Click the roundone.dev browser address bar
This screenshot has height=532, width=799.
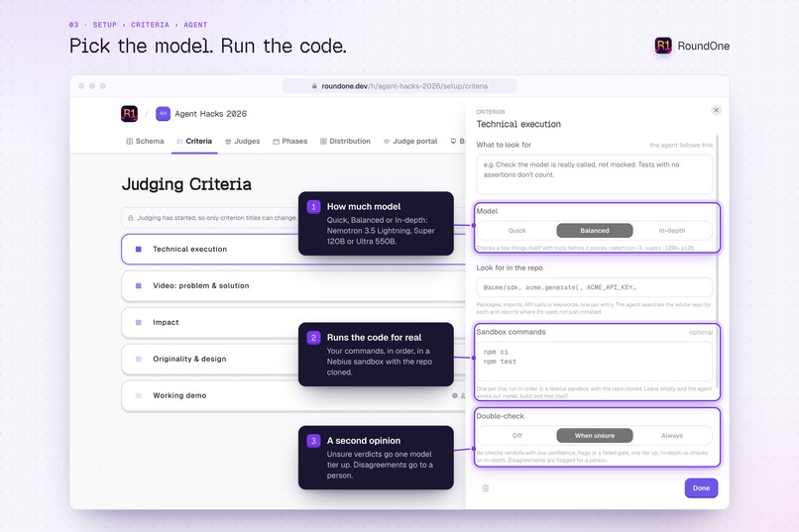399,86
